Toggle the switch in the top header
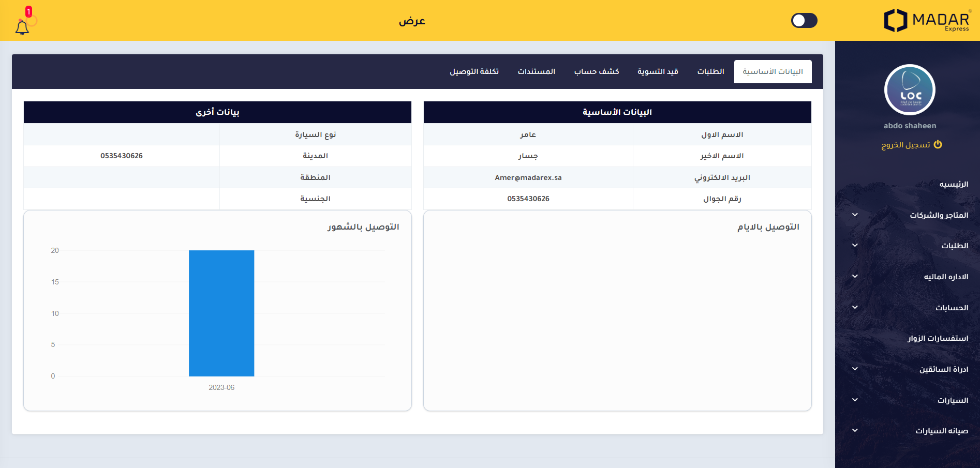The height and width of the screenshot is (468, 980). click(x=804, y=21)
